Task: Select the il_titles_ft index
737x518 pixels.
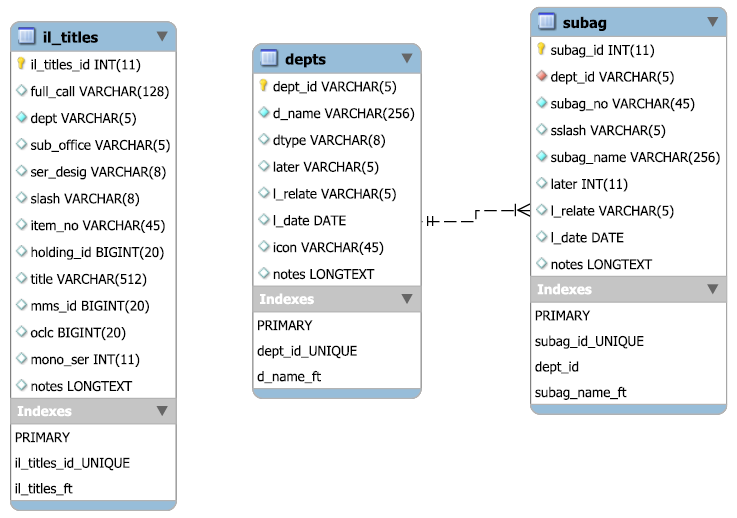Action: pyautogui.click(x=43, y=488)
